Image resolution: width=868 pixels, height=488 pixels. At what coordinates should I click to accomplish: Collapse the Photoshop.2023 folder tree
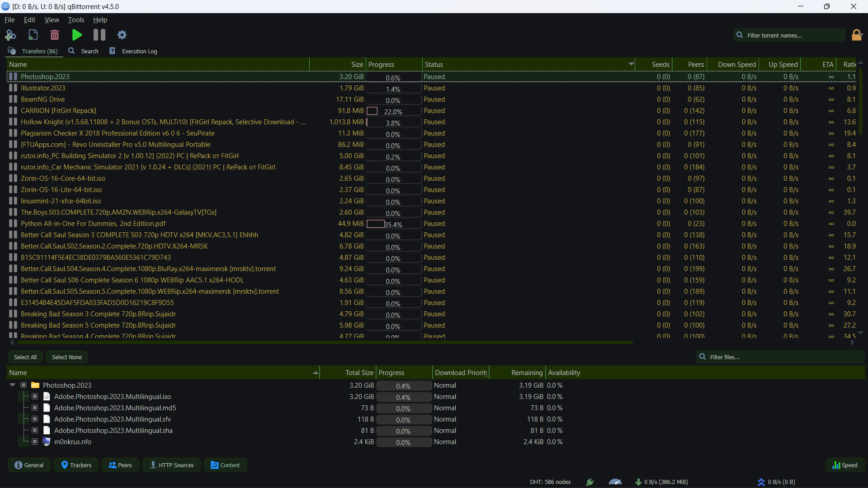click(x=12, y=385)
